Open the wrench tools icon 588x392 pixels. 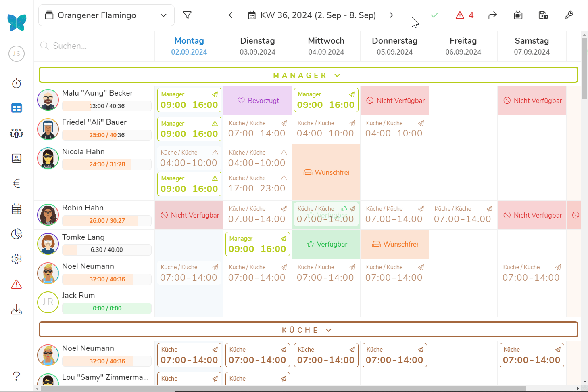click(569, 15)
